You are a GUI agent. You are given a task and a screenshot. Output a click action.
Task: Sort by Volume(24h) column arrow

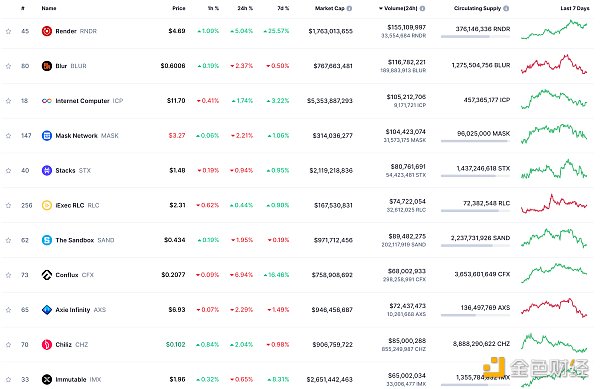[381, 8]
